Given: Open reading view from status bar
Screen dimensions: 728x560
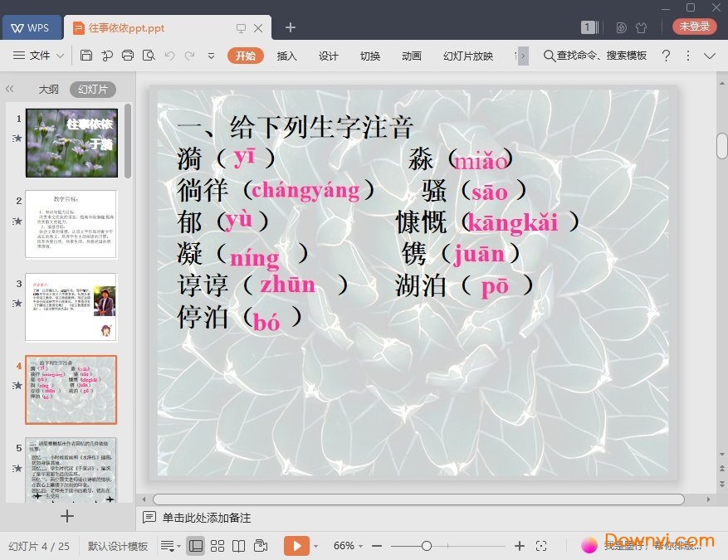Looking at the screenshot, I should [239, 546].
